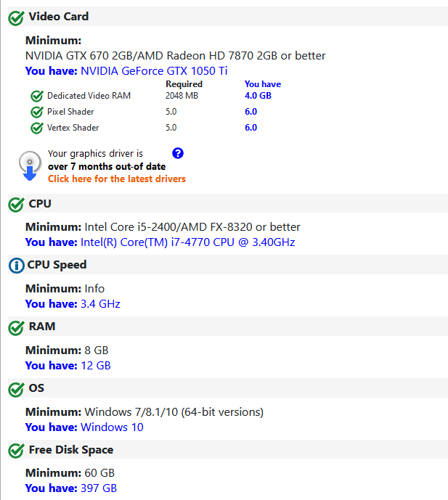This screenshot has height=500, width=448.
Task: Click the Free Disk Space section heading
Action: 71,450
